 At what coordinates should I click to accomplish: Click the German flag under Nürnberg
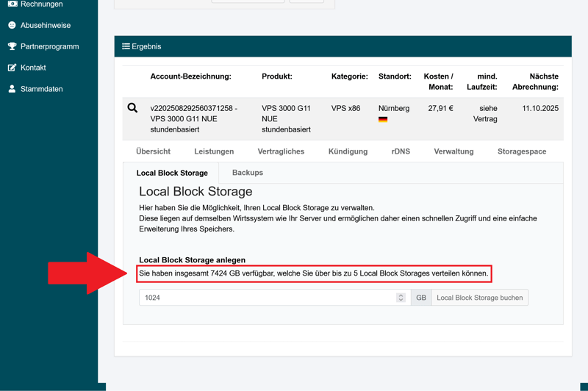coord(383,119)
